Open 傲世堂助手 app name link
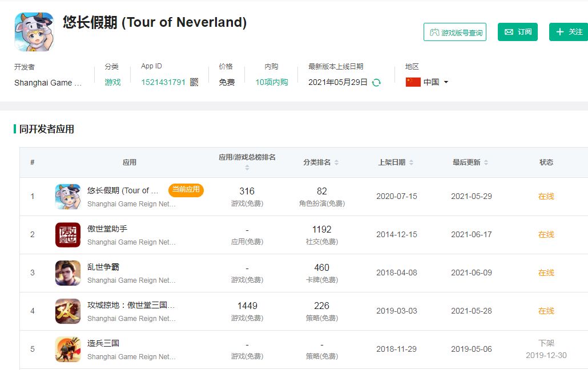 click(x=107, y=229)
